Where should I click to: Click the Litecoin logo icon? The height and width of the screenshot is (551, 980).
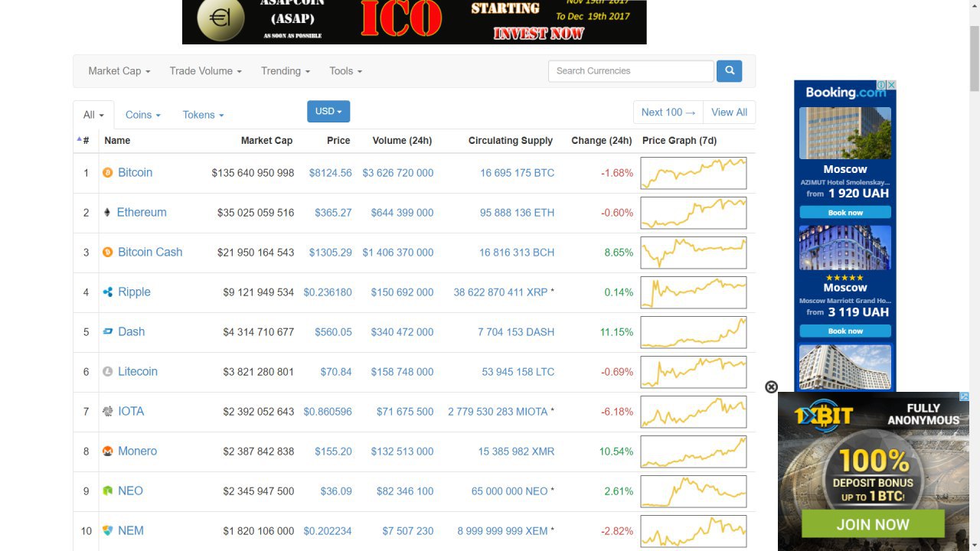[x=107, y=372]
